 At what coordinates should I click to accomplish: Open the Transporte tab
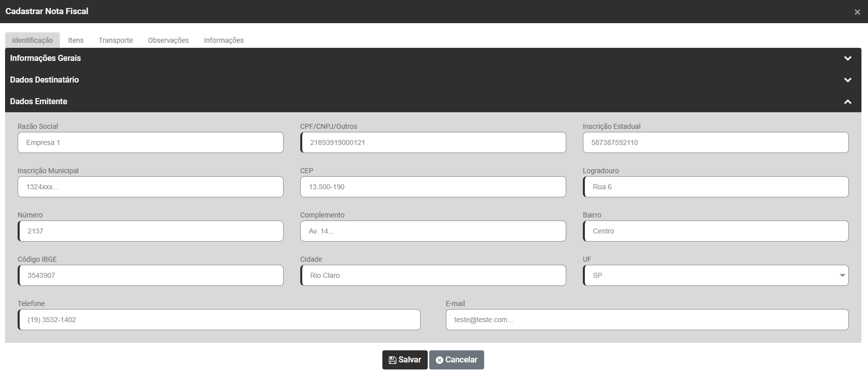pos(116,40)
